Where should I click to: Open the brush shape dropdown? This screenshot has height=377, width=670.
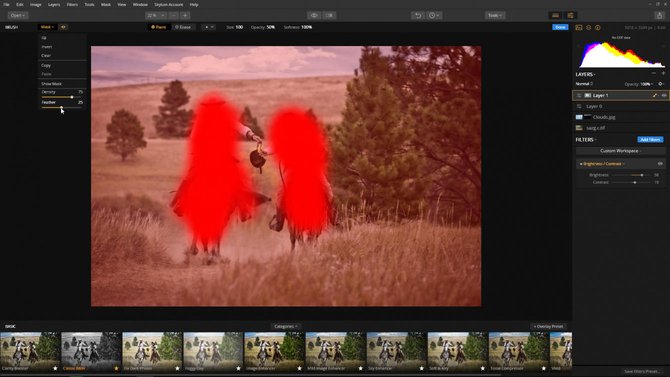point(208,27)
